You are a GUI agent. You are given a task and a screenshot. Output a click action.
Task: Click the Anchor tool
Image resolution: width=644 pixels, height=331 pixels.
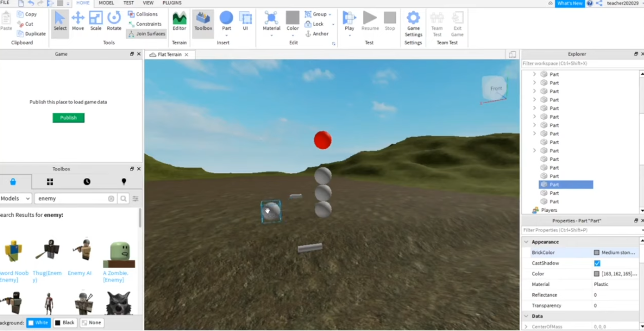(x=316, y=34)
